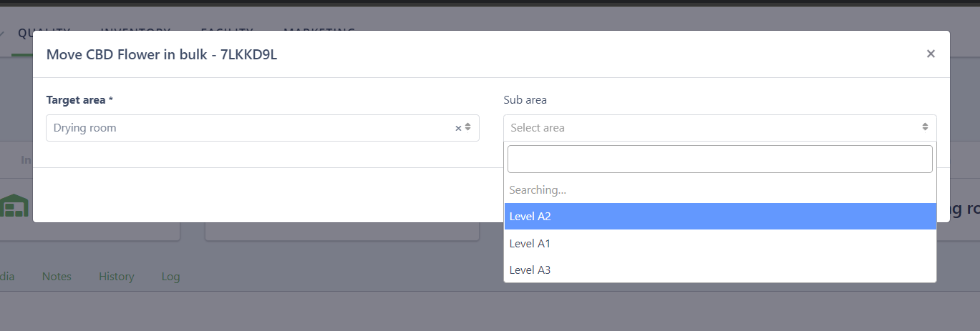Go to the Log tab

[170, 277]
